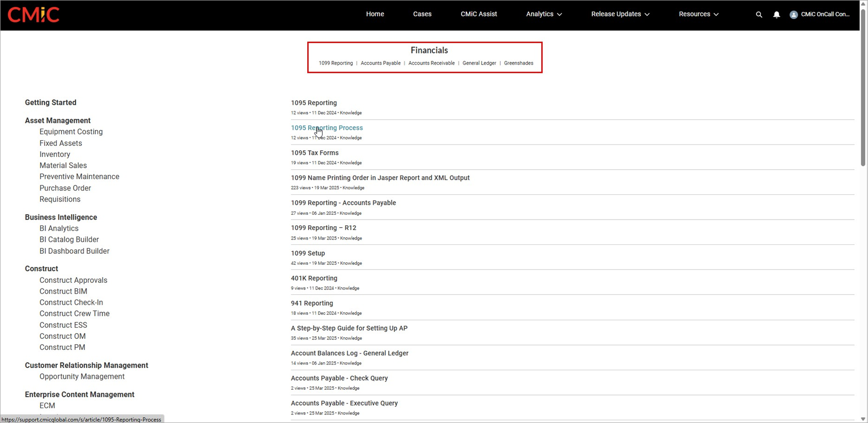Click the scrollbar down arrow
Screen dimensions: 868x423
[x=863, y=419]
